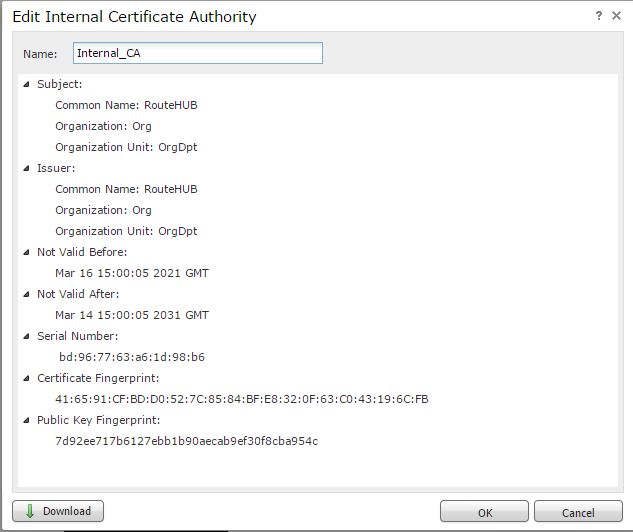Viewport: 633px width, 532px height.
Task: Click serial number bd:96:77:63:a6:1d:98:b6
Action: 132,357
